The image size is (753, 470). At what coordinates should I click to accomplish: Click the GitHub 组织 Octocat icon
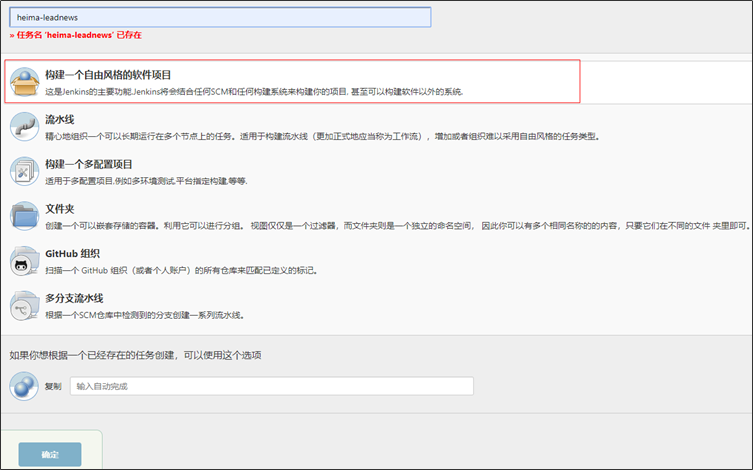pyautogui.click(x=24, y=261)
